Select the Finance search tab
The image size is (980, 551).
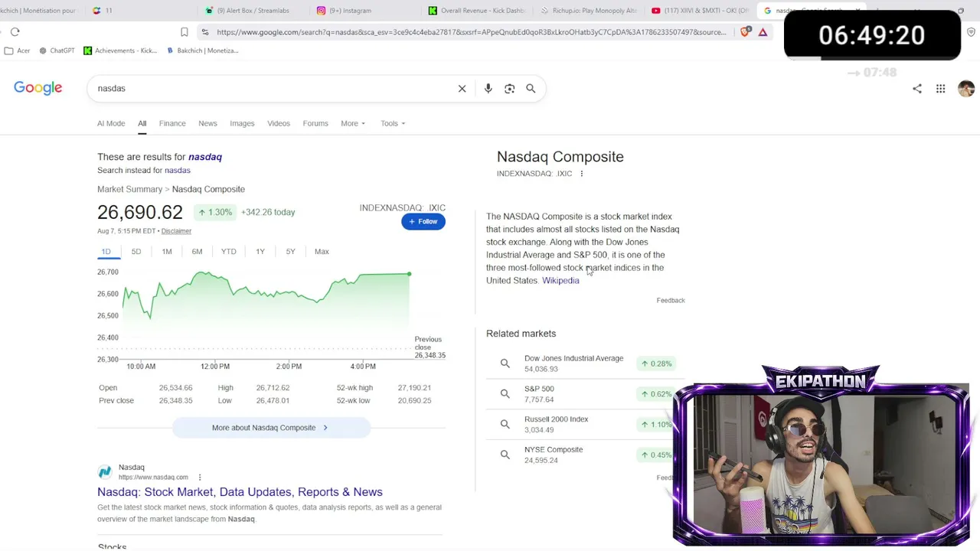tap(172, 123)
